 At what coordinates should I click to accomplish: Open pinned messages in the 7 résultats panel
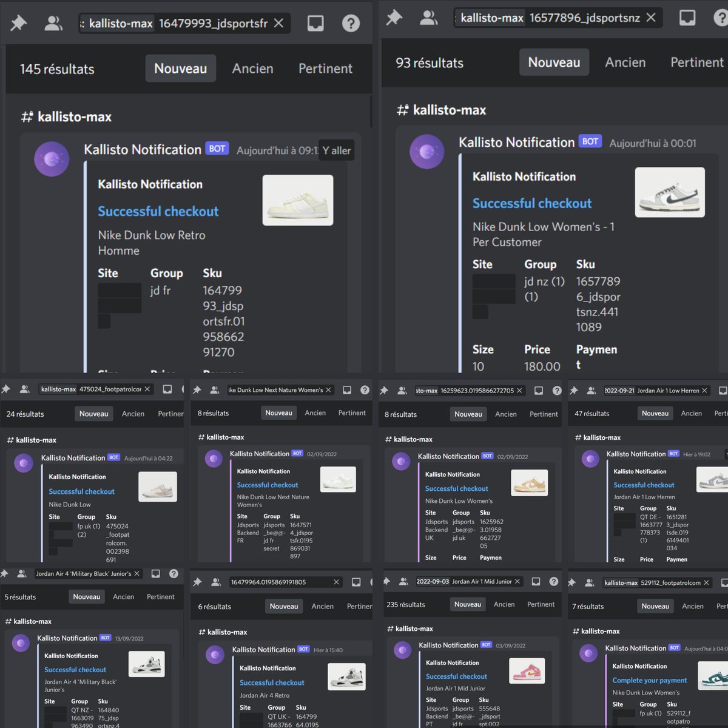(572, 582)
